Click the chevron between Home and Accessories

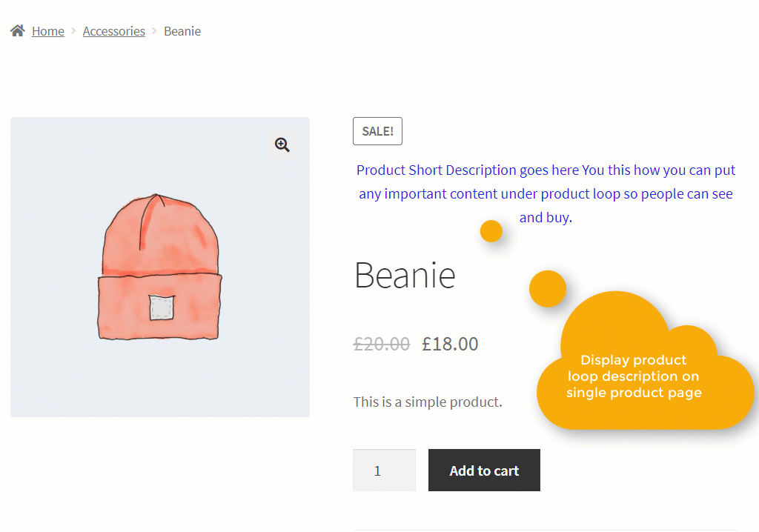73,31
